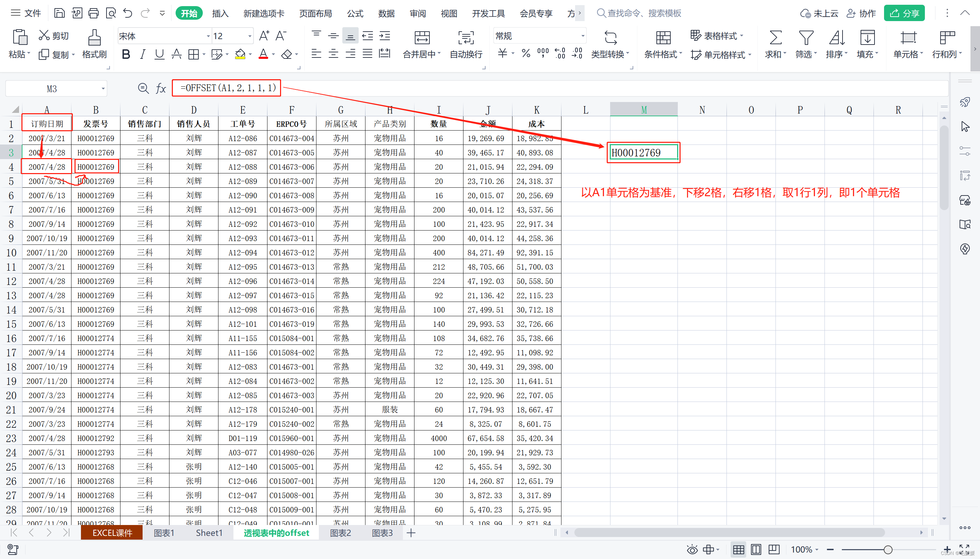This screenshot has width=980, height=559.
Task: Click the Conditional Formatting icon
Action: point(663,37)
